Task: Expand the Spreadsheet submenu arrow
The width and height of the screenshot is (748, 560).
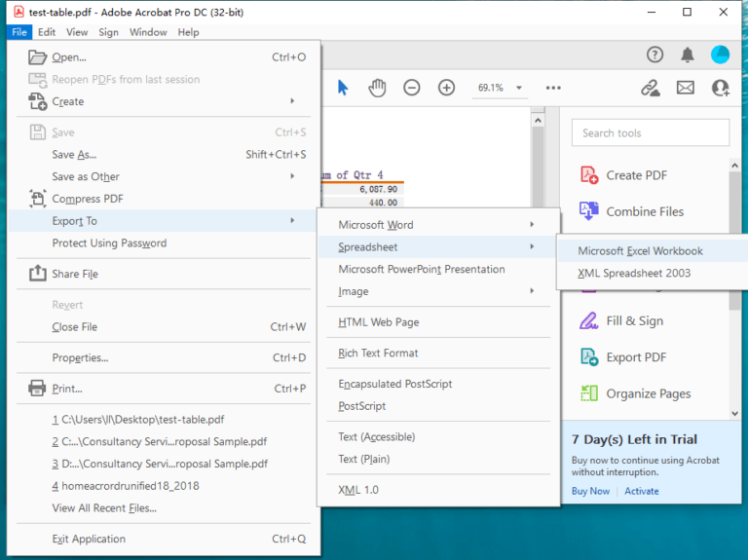Action: (x=532, y=246)
